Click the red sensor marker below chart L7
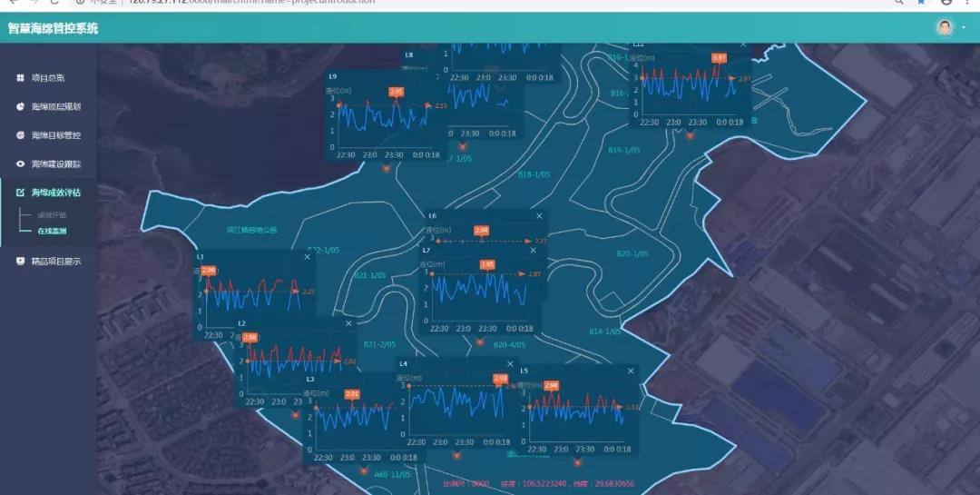 tap(479, 342)
